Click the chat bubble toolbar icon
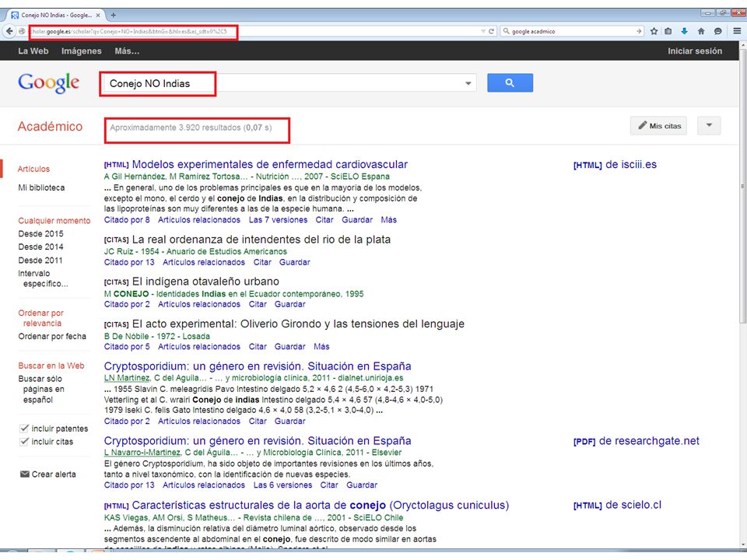The height and width of the screenshot is (560, 747). click(x=717, y=31)
